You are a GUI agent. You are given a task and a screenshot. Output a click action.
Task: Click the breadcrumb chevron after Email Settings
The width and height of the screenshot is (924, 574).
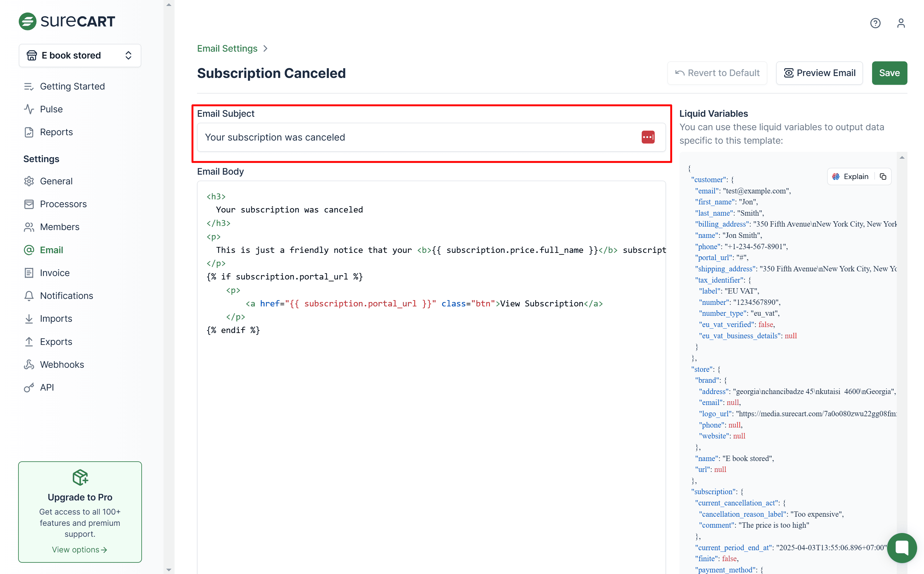[x=265, y=49]
